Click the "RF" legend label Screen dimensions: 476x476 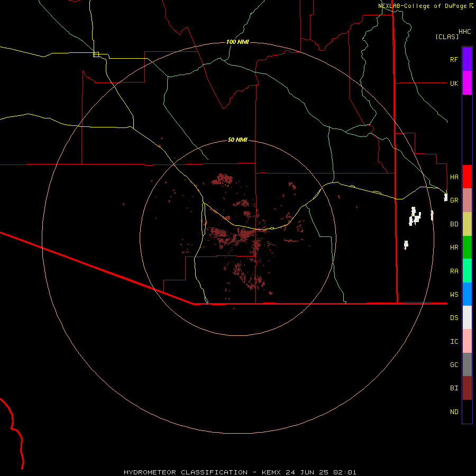(454, 59)
